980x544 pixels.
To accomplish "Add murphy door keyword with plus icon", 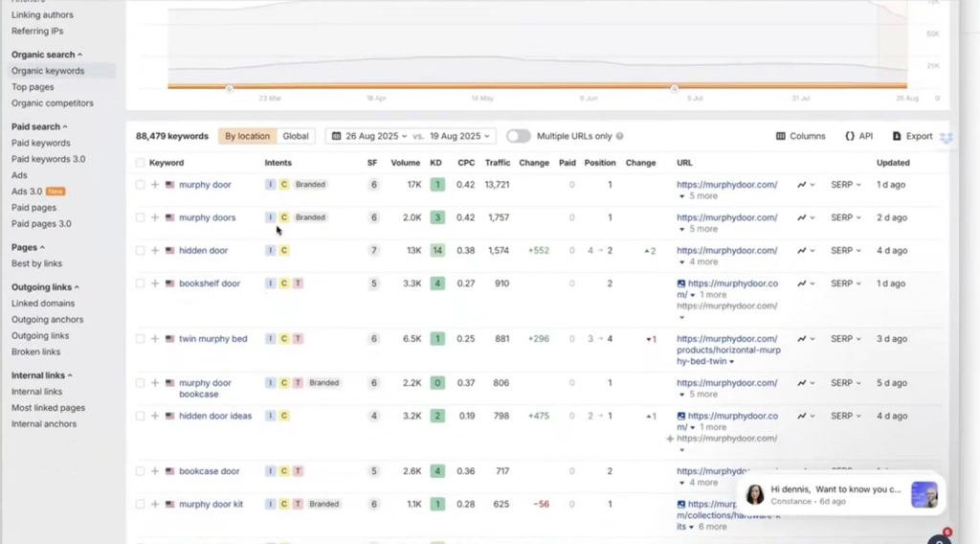I will pos(155,185).
